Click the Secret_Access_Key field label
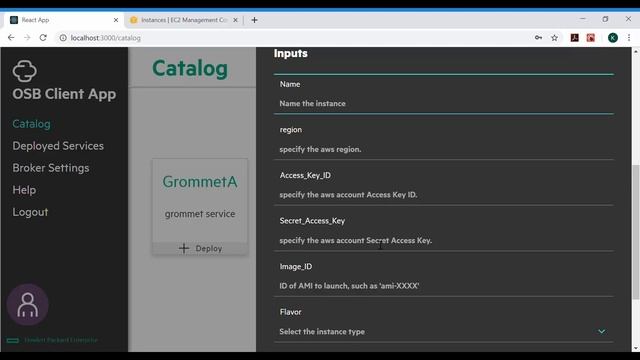Viewport: 640px width, 360px height. tap(312, 221)
